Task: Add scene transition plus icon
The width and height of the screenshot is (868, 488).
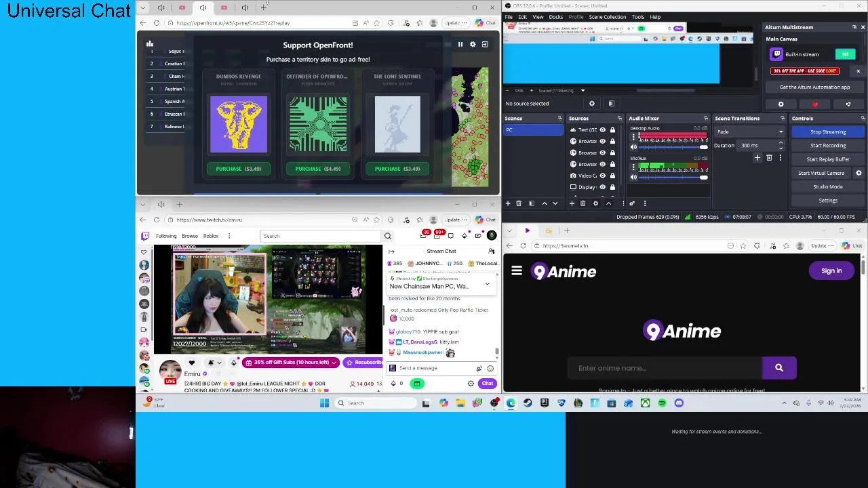Action: coord(757,158)
